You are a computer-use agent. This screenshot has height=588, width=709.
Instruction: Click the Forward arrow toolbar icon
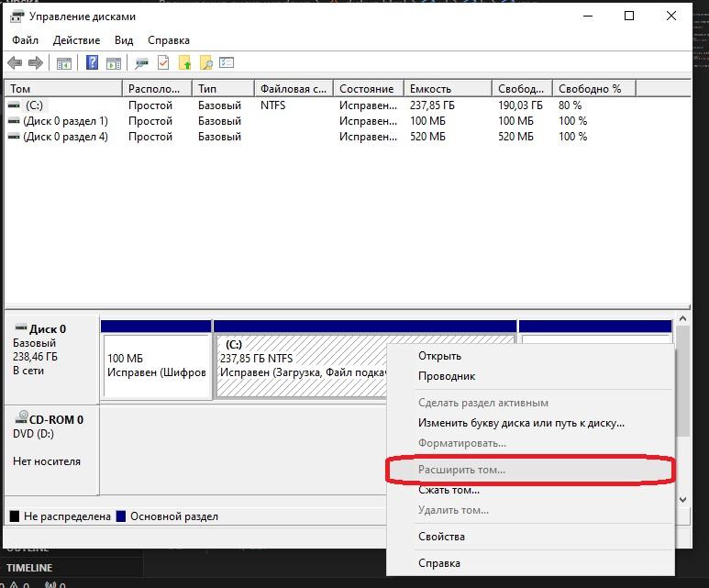pos(35,63)
